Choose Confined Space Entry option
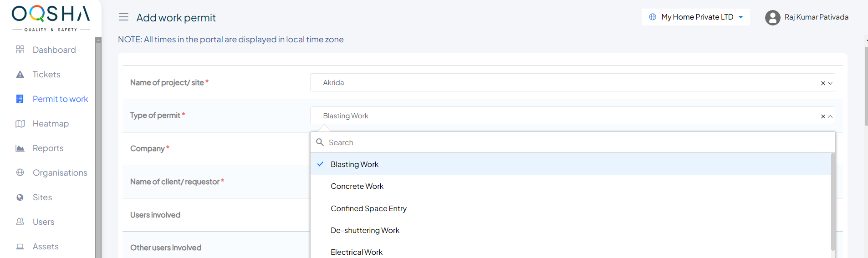Image resolution: width=868 pixels, height=258 pixels. tap(368, 208)
